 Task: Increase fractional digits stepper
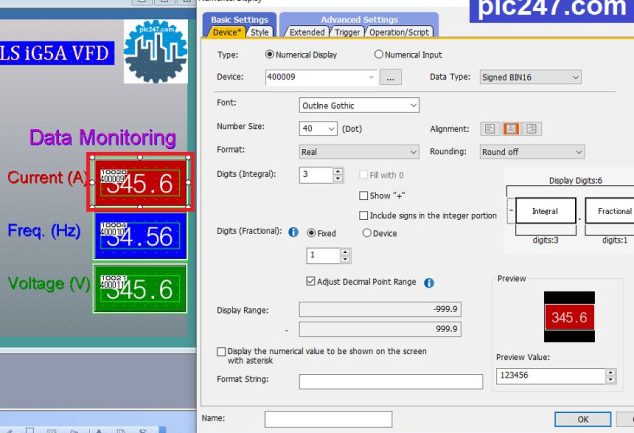[345, 252]
